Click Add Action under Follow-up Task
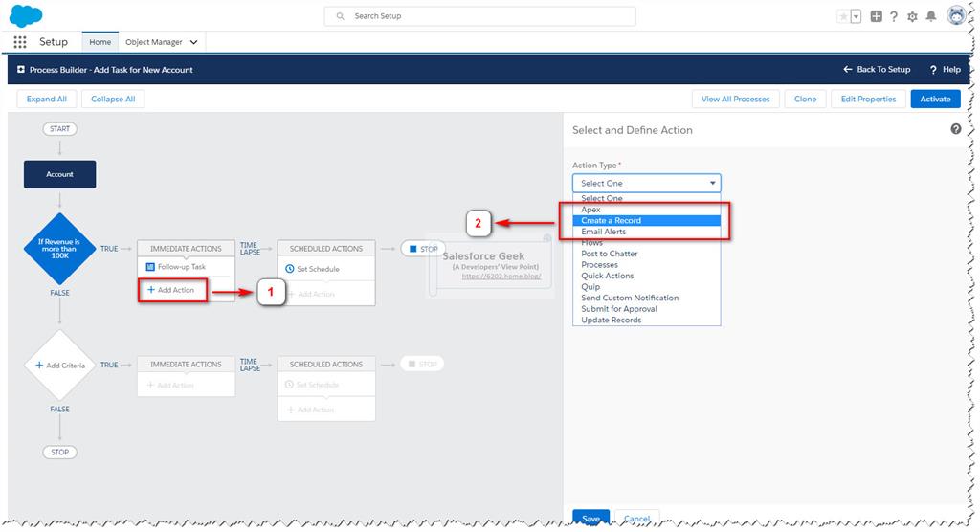This screenshot has width=980, height=532. (x=172, y=290)
